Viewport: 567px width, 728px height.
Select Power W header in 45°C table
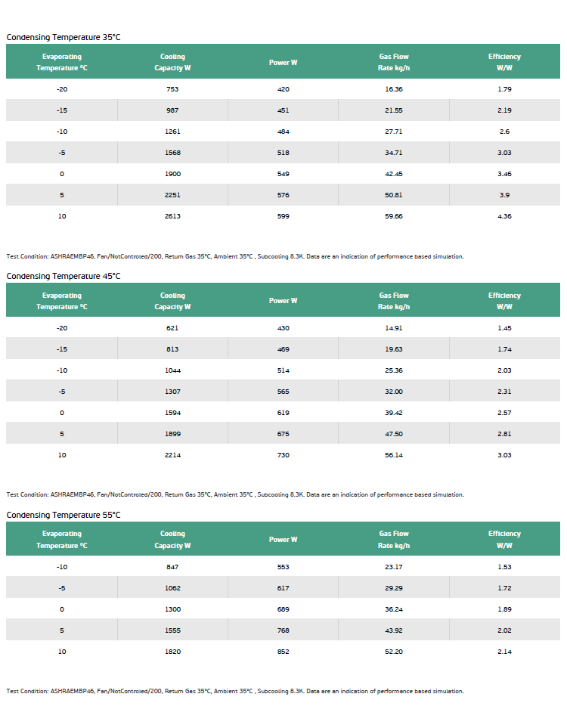tap(283, 301)
